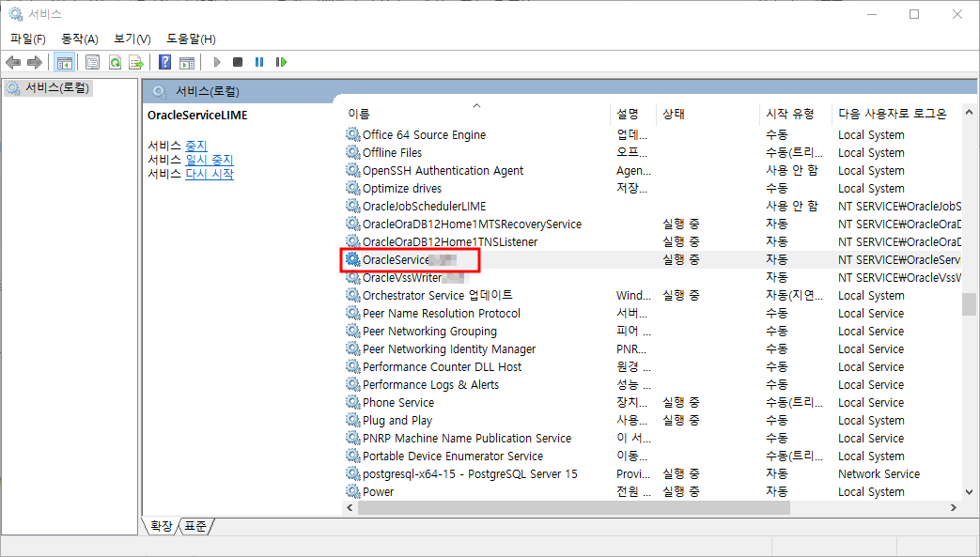Viewport: 980px width, 557px height.
Task: Click vertical scrollbar up arrow
Action: click(x=969, y=113)
